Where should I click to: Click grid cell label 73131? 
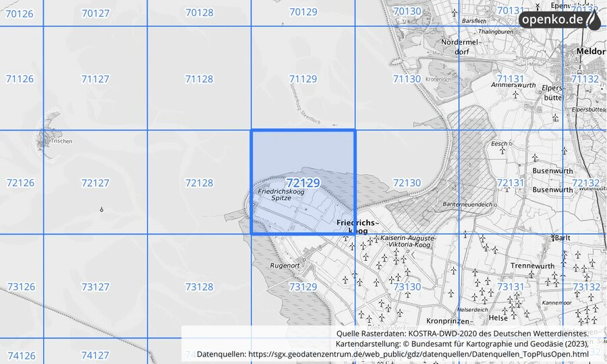[511, 286]
